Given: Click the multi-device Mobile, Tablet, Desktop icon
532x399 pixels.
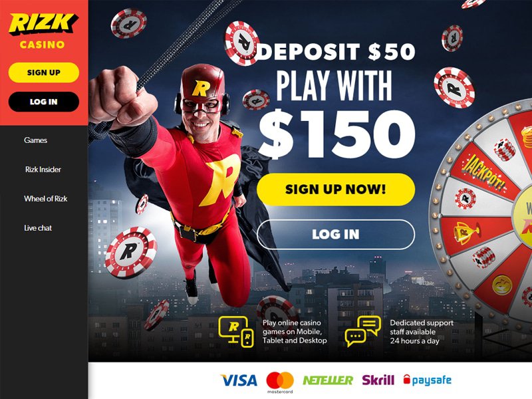Looking at the screenshot, I should 236,331.
